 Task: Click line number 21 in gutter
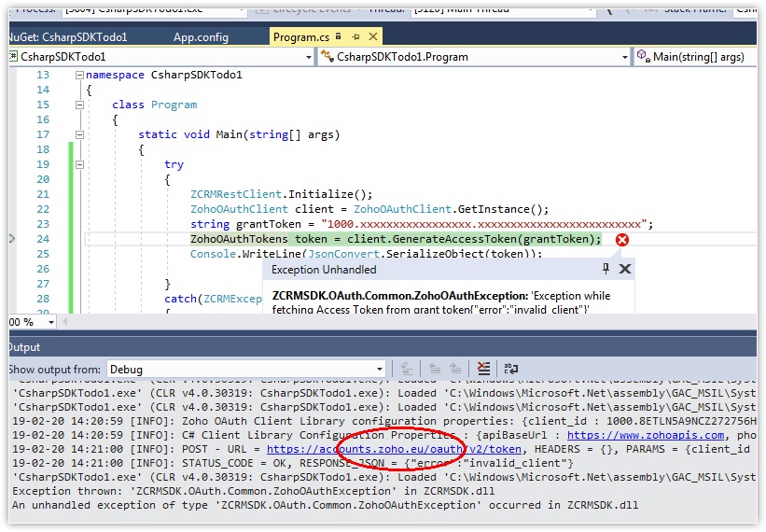click(x=43, y=194)
